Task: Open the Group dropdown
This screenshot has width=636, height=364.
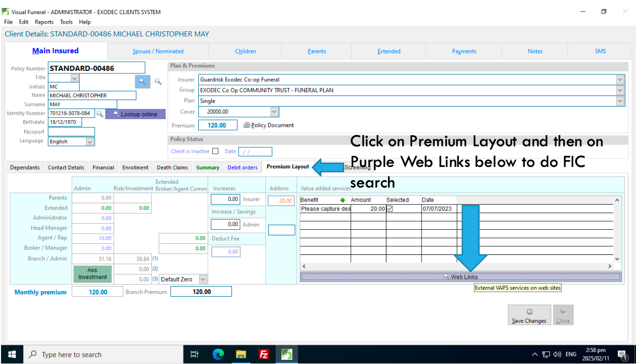Action: [620, 90]
